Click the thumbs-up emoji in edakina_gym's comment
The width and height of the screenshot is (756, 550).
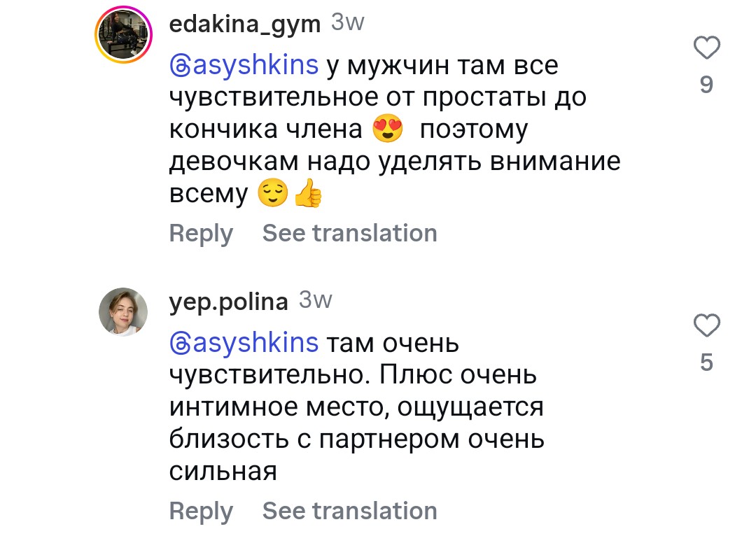click(307, 195)
